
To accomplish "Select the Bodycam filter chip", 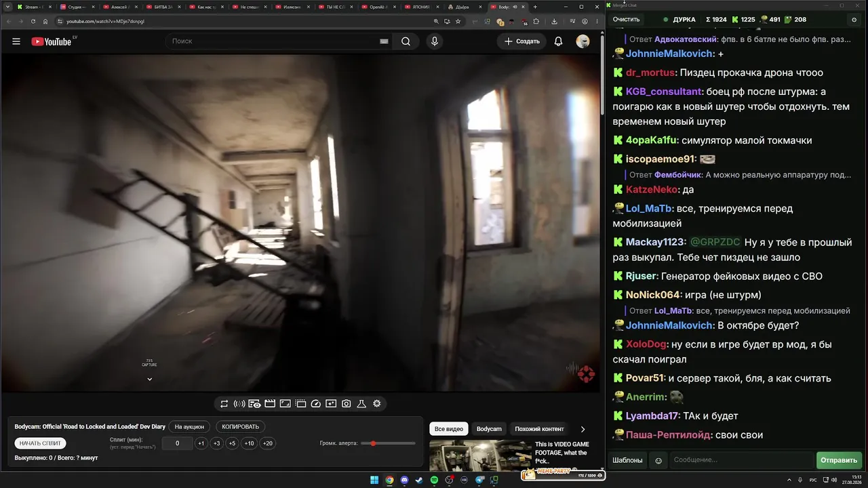I will click(x=489, y=429).
